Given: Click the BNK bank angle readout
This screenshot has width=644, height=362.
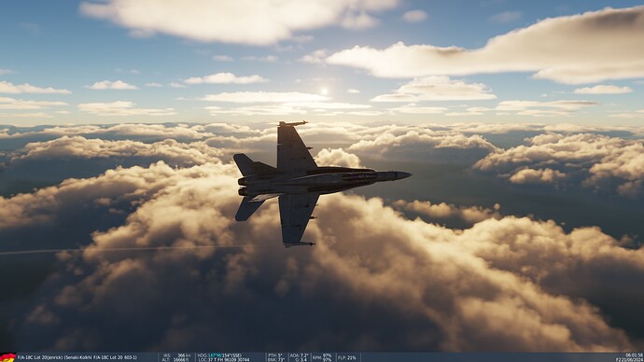Looking at the screenshot, I should pos(275,359).
